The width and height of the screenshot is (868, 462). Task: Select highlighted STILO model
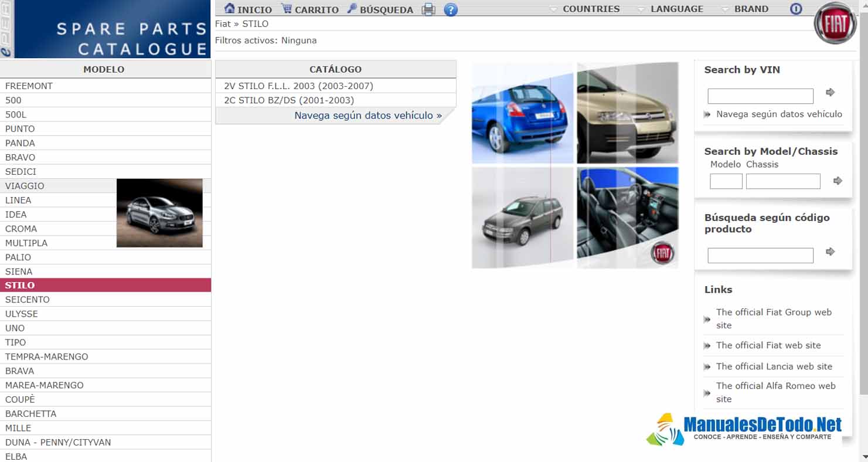[105, 286]
